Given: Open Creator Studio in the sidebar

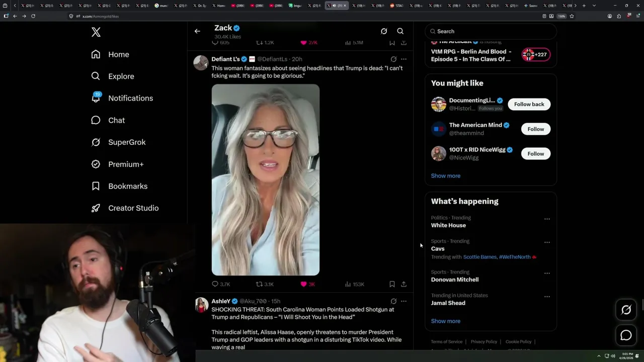Looking at the screenshot, I should pyautogui.click(x=125, y=208).
